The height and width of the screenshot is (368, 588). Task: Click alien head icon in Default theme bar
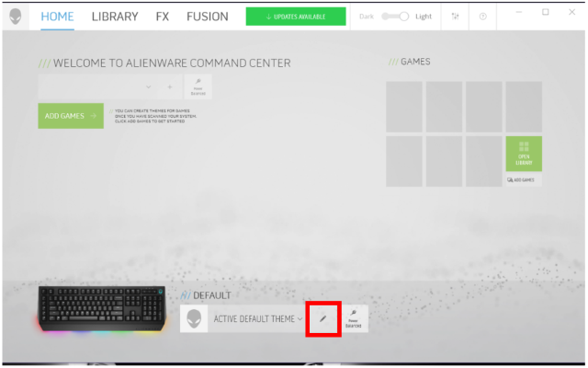click(194, 319)
